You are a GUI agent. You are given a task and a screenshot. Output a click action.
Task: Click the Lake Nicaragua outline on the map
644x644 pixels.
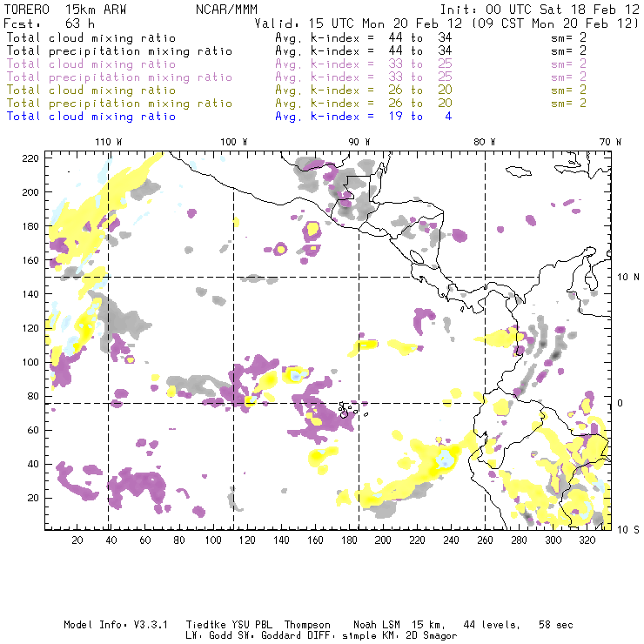417,257
